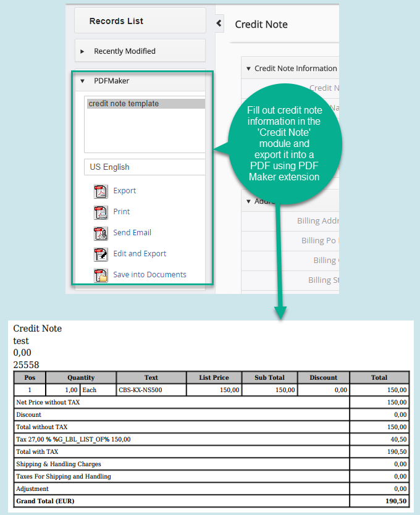
Task: Open the Edit and Export link
Action: coord(140,254)
